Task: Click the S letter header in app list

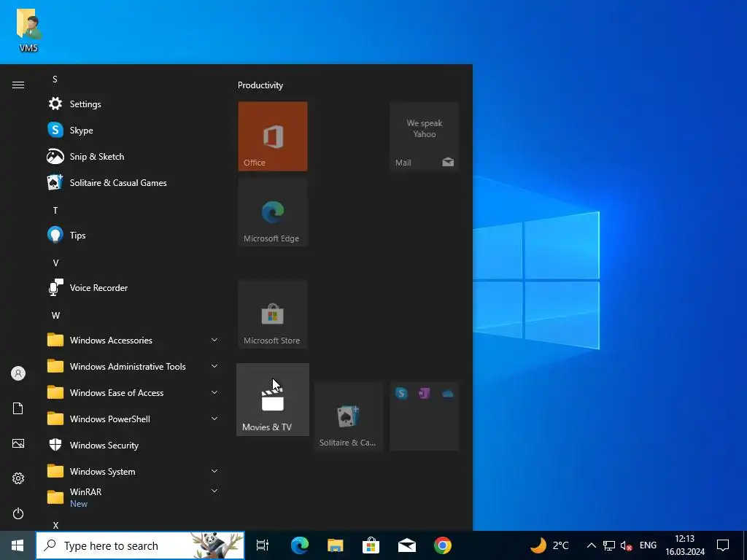Action: tap(55, 79)
